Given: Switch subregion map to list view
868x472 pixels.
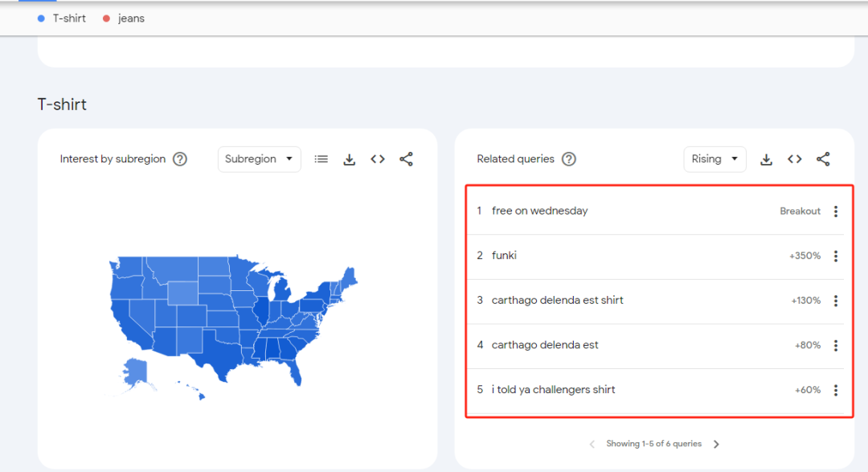Looking at the screenshot, I should click(321, 159).
